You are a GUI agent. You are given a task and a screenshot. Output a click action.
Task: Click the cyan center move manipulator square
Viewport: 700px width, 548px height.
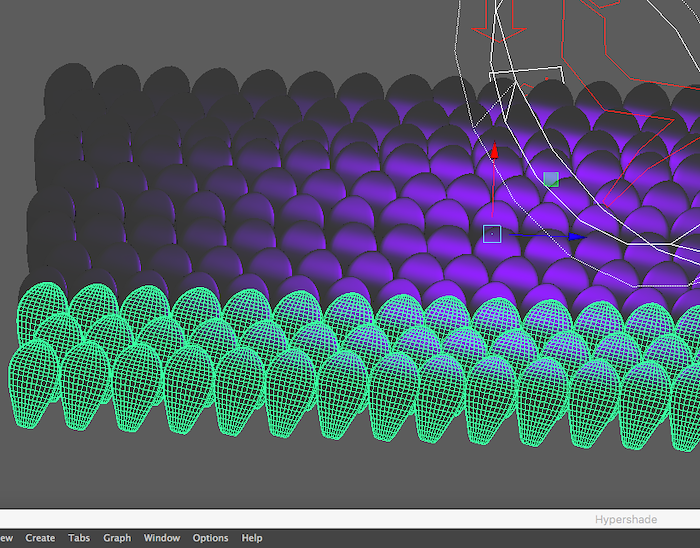[x=492, y=234]
